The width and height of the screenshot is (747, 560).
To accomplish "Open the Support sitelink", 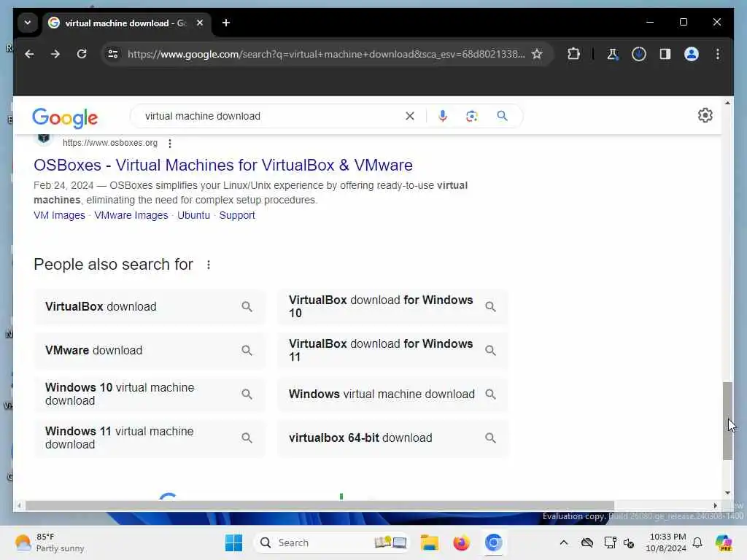I will [237, 215].
